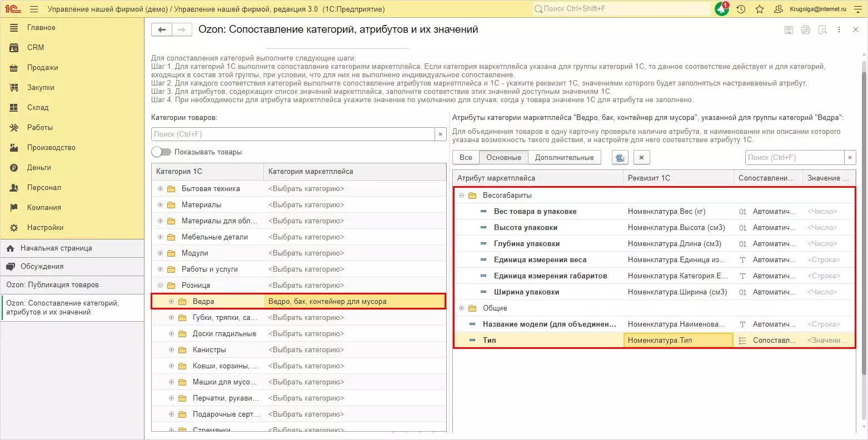Select the Все attribute filter

pyautogui.click(x=466, y=158)
